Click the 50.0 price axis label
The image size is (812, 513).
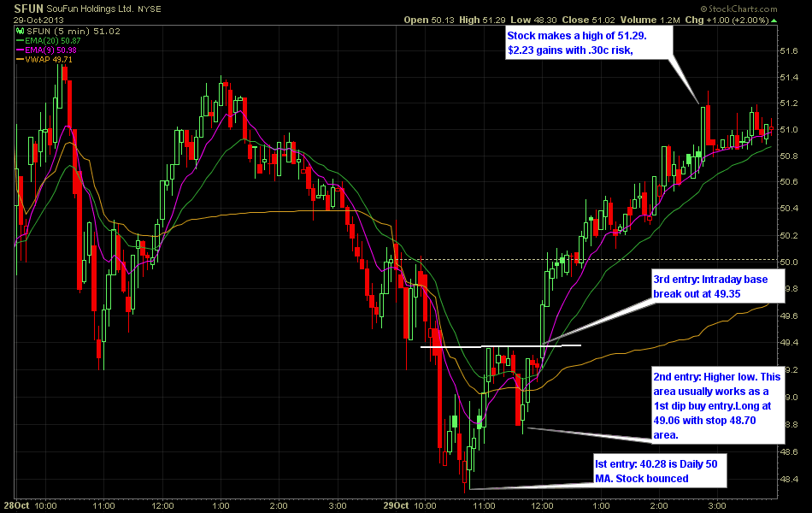789,262
